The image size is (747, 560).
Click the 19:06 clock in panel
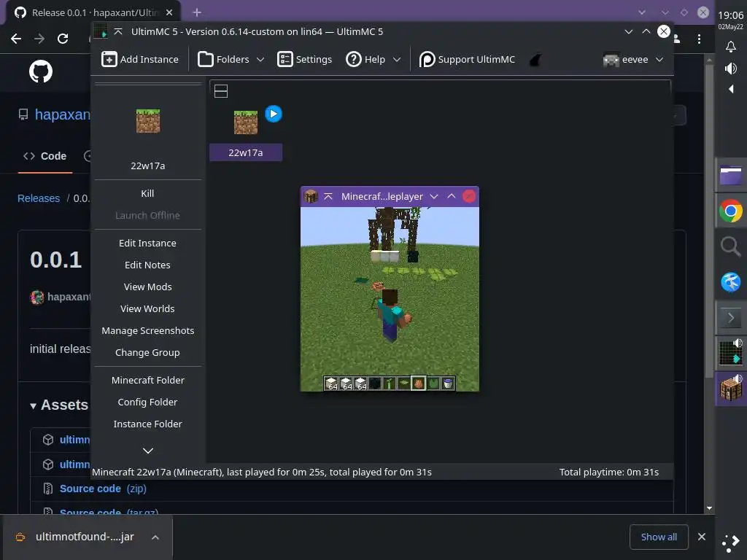coord(731,16)
